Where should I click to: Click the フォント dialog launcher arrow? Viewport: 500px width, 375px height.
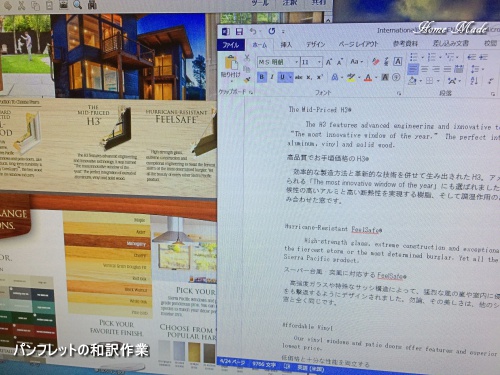click(x=399, y=94)
